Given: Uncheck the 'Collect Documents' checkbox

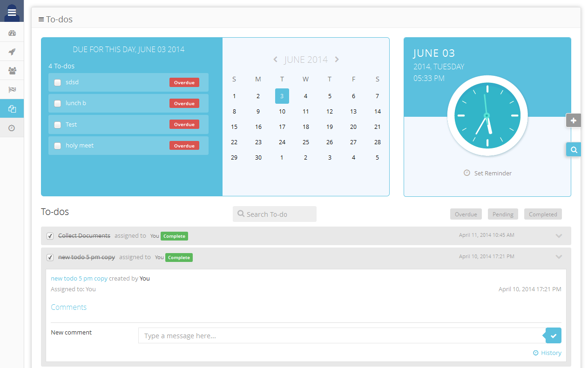Looking at the screenshot, I should click(50, 236).
